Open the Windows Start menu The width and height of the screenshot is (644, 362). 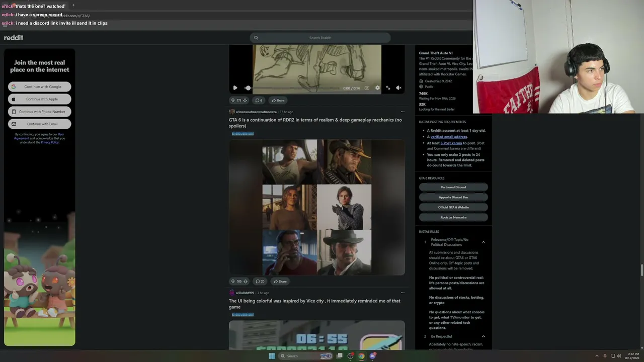(272, 356)
